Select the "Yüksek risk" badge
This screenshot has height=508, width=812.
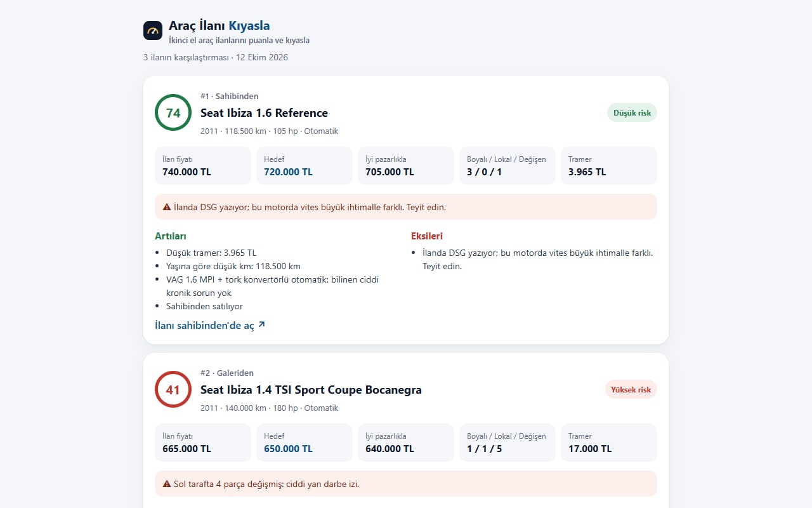[x=631, y=390]
